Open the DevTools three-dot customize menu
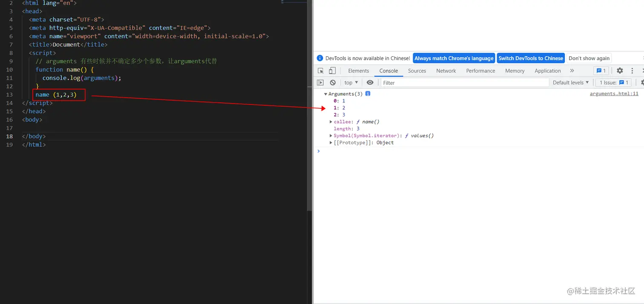This screenshot has width=644, height=304. tap(632, 71)
